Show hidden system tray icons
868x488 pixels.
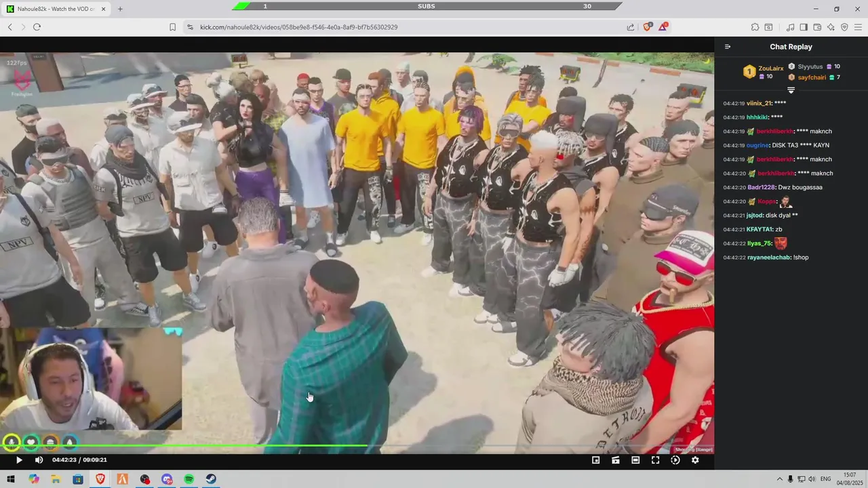coord(779,479)
